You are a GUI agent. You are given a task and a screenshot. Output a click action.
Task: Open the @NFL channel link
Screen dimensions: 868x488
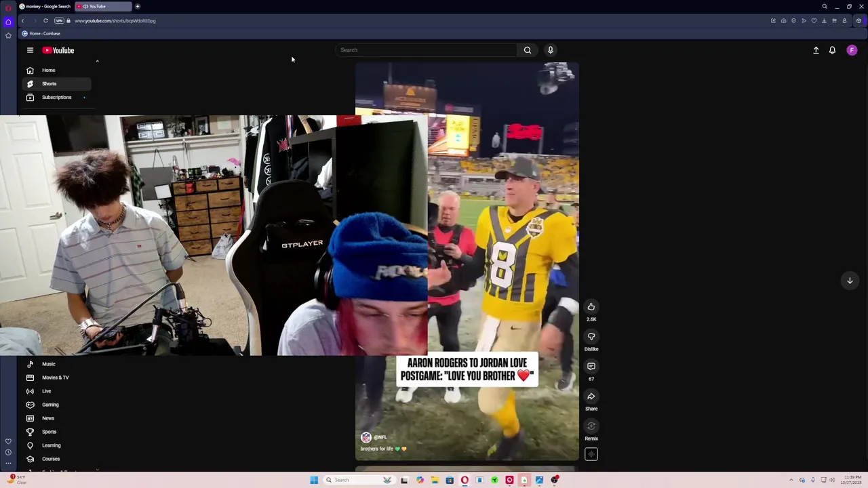[x=380, y=437]
